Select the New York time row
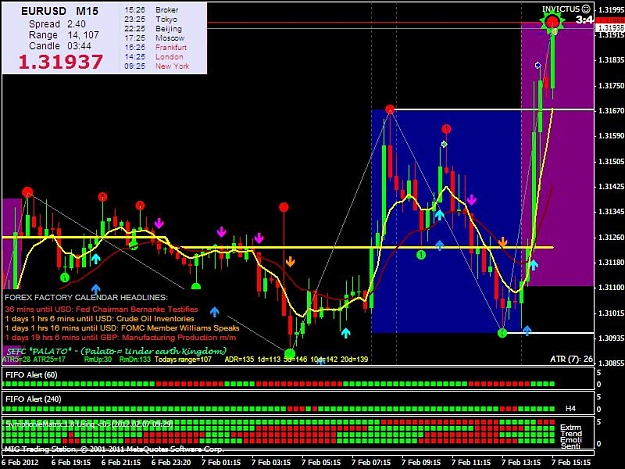Image resolution: width=625 pixels, height=469 pixels. 157,66
